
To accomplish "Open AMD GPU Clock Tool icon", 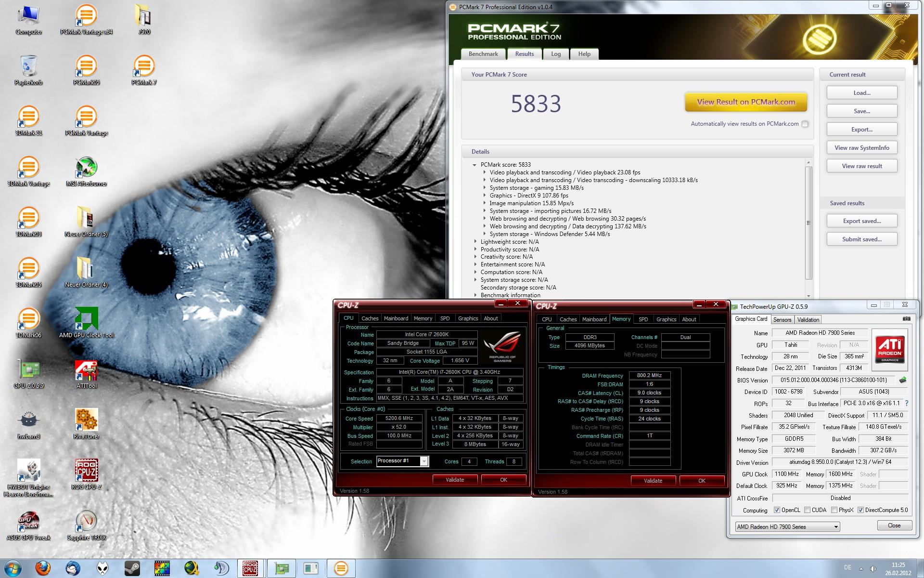I will pyautogui.click(x=86, y=324).
